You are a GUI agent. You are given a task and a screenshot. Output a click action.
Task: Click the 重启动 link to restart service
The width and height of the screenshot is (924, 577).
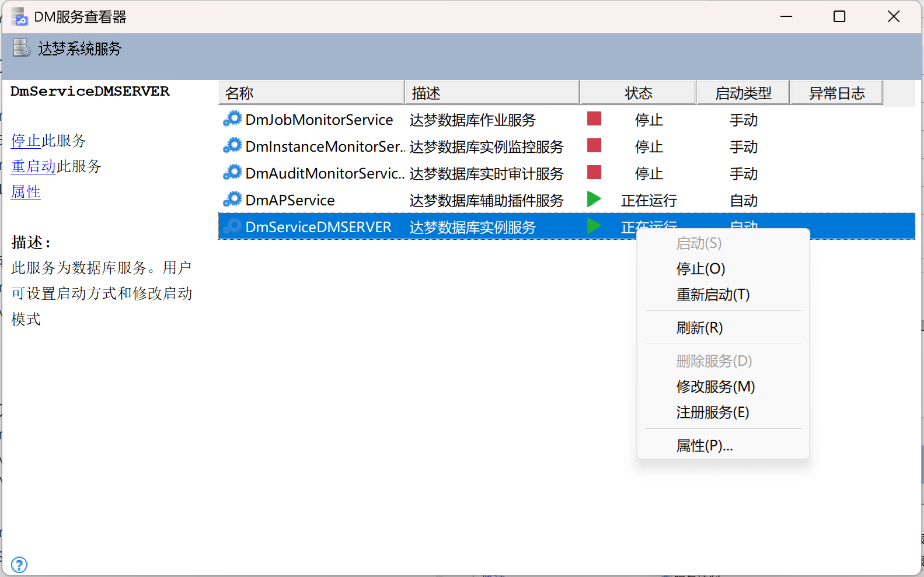tap(33, 166)
